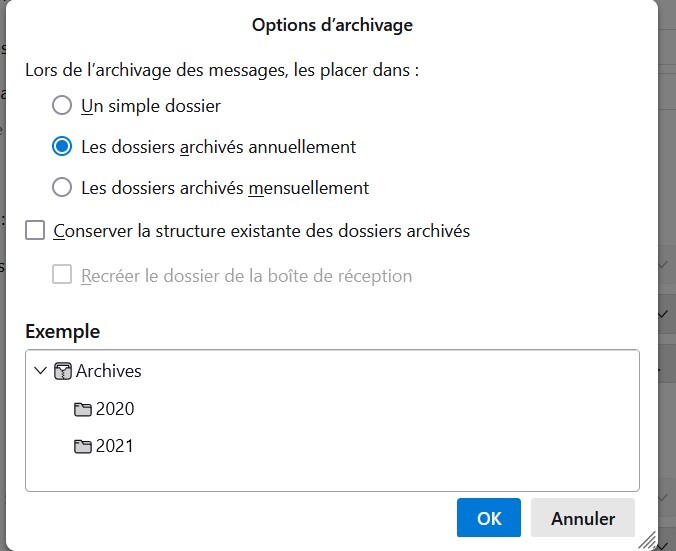This screenshot has height=551, width=676.
Task: Click the Archives archive box icon
Action: tap(64, 371)
